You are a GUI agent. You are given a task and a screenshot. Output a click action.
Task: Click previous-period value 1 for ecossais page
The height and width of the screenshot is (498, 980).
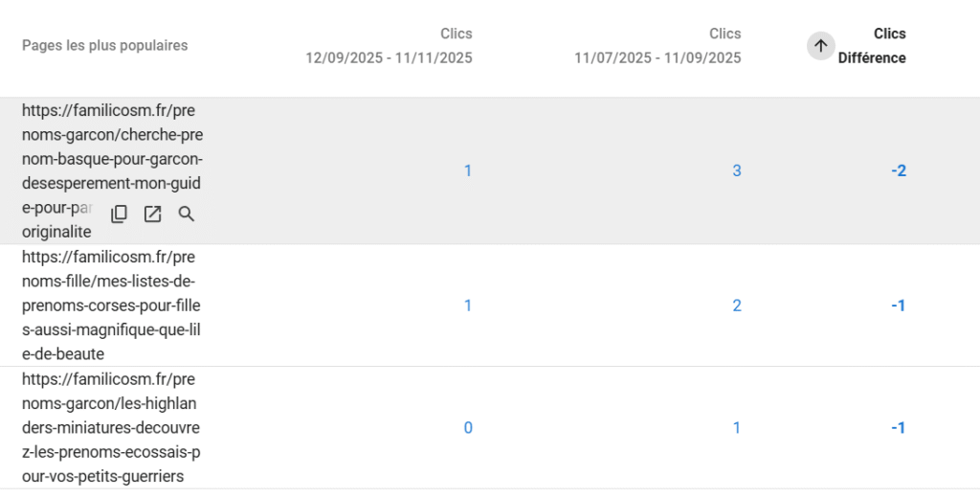tap(736, 427)
